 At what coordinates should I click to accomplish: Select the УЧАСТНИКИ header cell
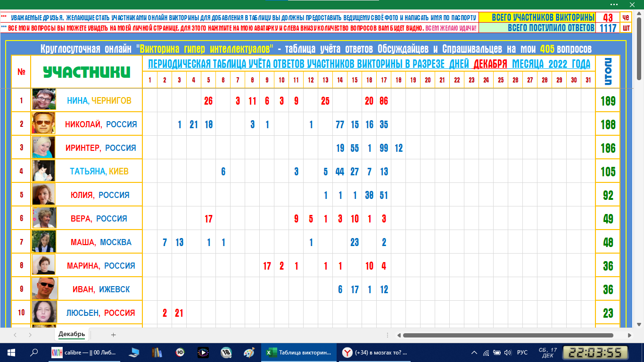87,72
